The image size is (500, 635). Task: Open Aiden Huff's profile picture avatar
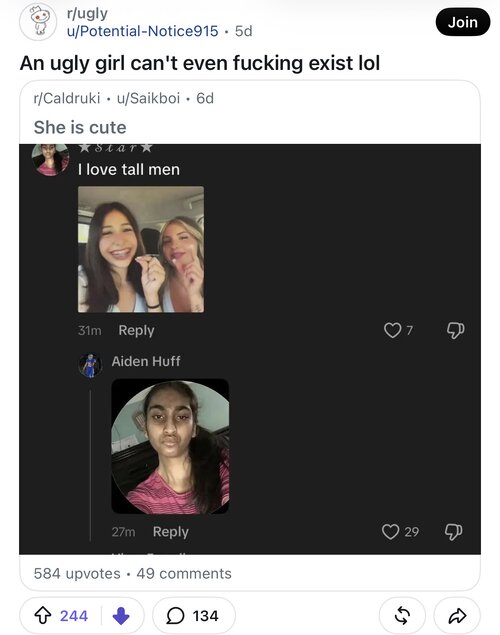click(90, 365)
